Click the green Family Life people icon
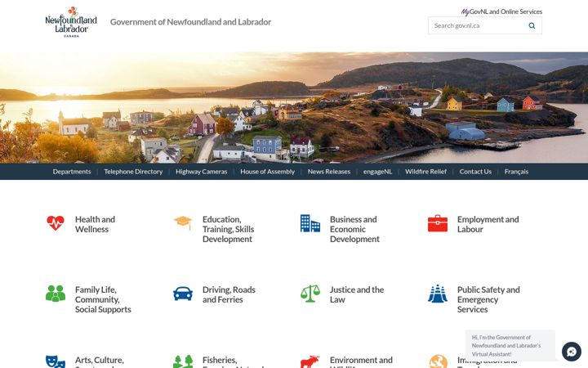The height and width of the screenshot is (368, 588). click(56, 294)
